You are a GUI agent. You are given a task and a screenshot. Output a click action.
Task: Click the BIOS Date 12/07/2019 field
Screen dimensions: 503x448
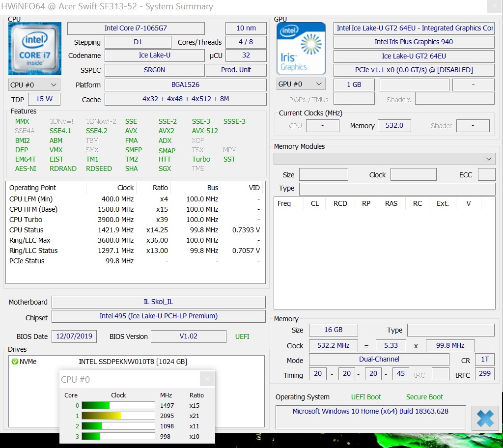click(x=74, y=336)
